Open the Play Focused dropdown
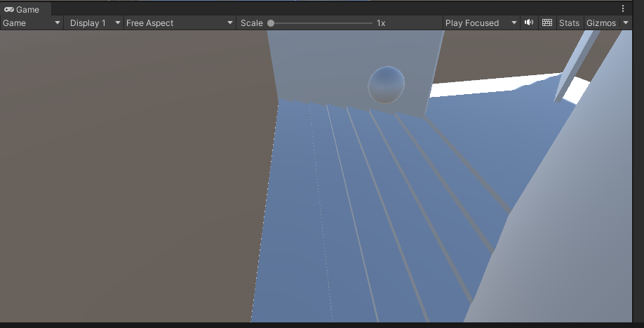 tap(481, 23)
